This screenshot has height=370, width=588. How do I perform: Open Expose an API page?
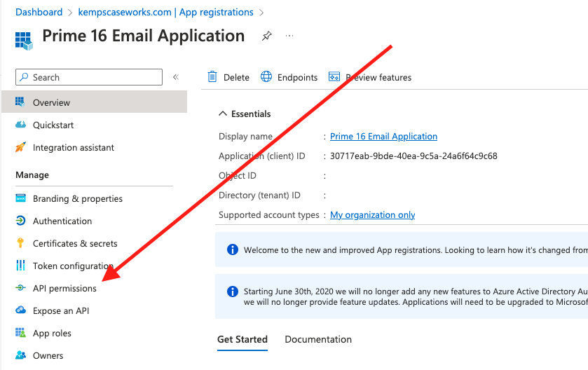pyautogui.click(x=61, y=310)
